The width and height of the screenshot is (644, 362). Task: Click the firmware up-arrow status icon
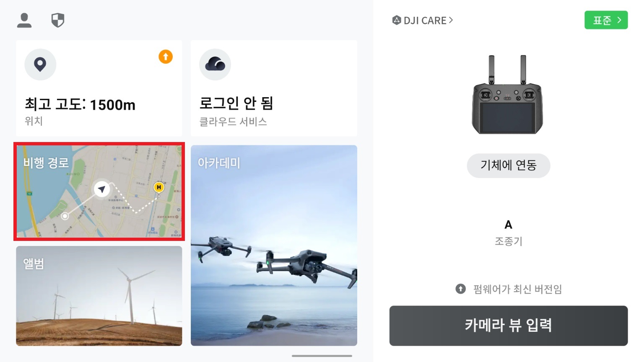click(x=461, y=289)
